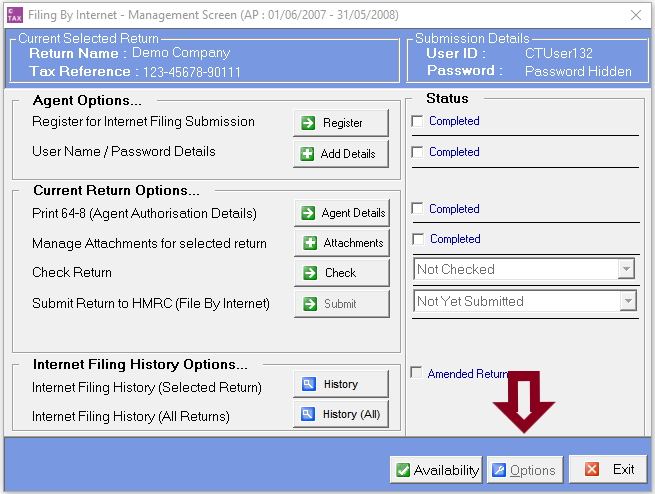Click the green arrow icon on Check

tap(310, 273)
